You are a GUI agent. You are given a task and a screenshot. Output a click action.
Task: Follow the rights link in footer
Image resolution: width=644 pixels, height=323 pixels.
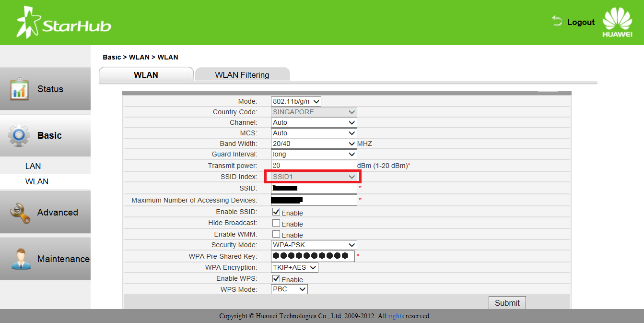(396, 316)
